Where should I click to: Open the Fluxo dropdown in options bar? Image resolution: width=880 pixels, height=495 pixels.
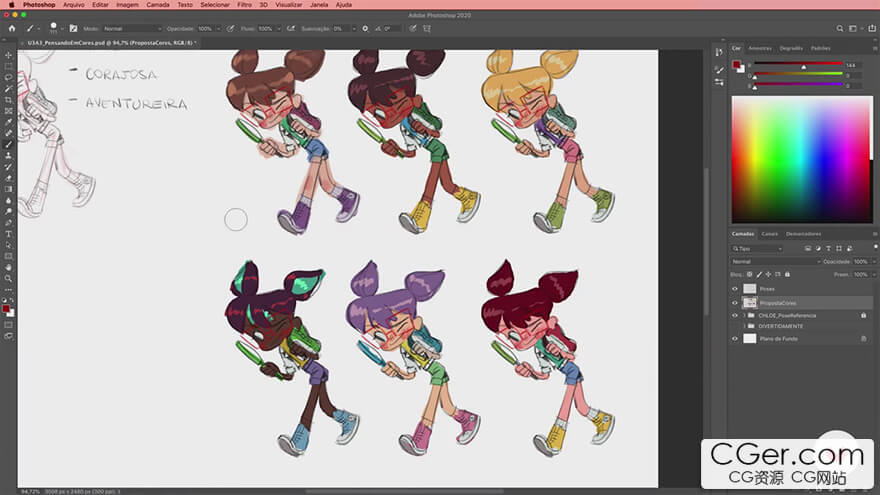pyautogui.click(x=278, y=29)
